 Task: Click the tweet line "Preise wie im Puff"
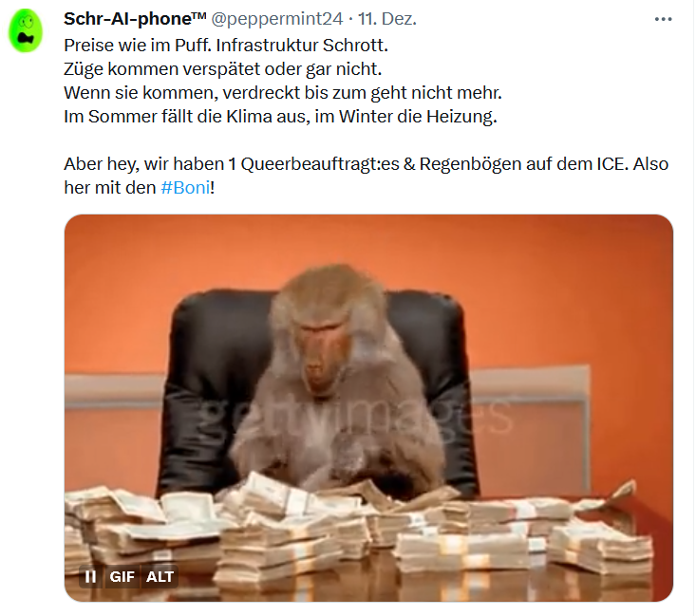coord(226,46)
